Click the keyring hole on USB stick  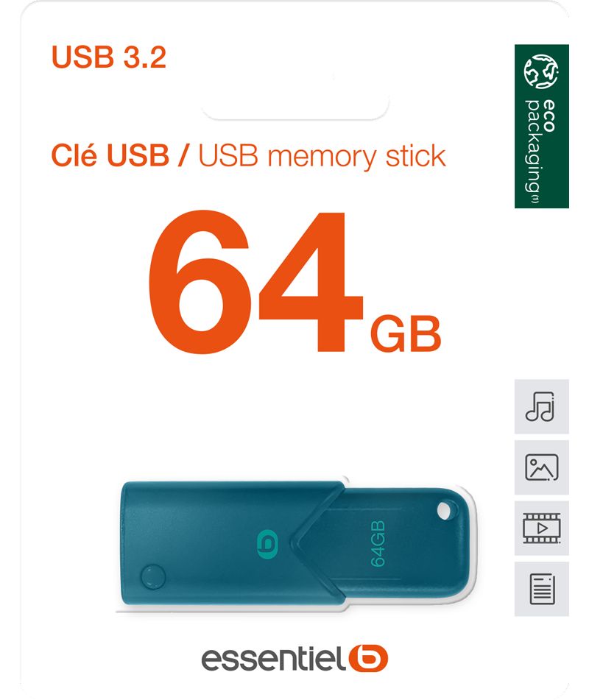445,510
